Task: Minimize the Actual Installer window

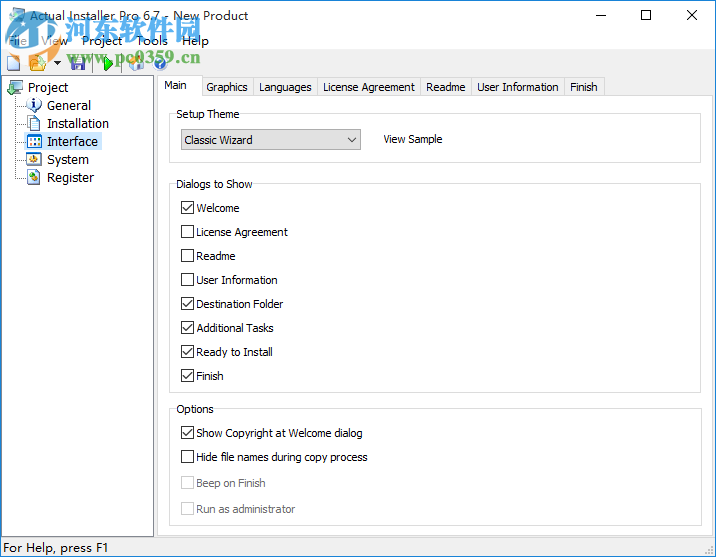Action: 601,16
